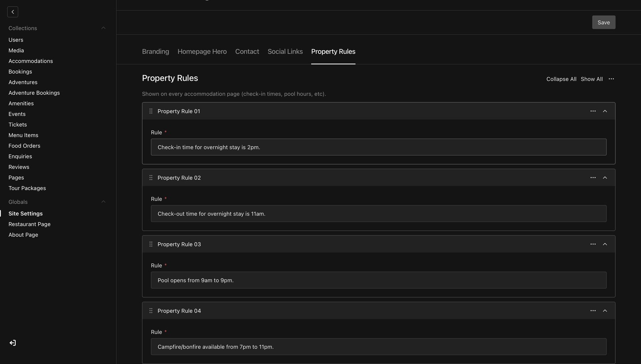
Task: Collapse Property Rule 01 row
Action: 605,111
